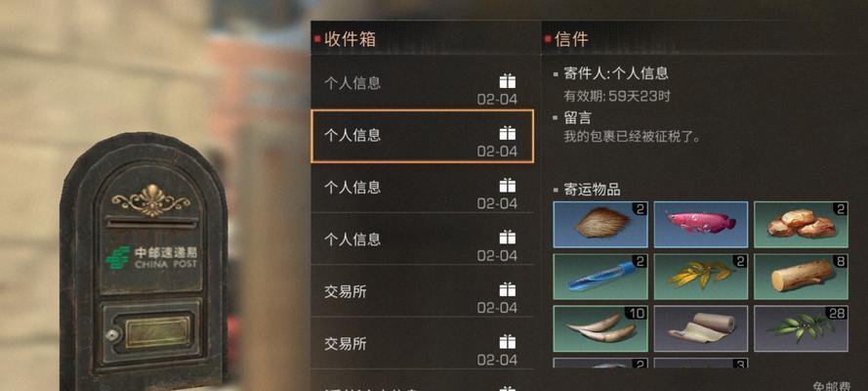Select the bandage cloth roll item
The height and width of the screenshot is (391, 868).
701,329
